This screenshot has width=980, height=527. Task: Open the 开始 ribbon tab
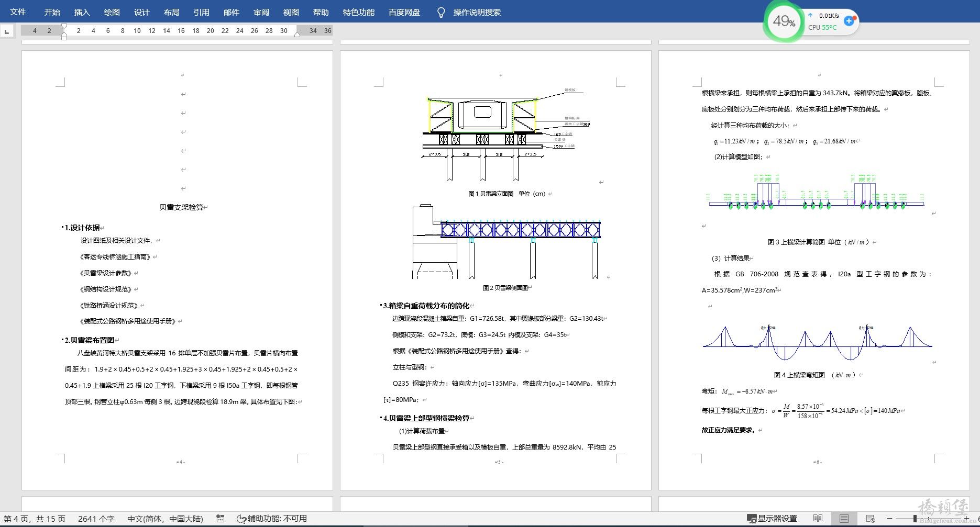52,12
